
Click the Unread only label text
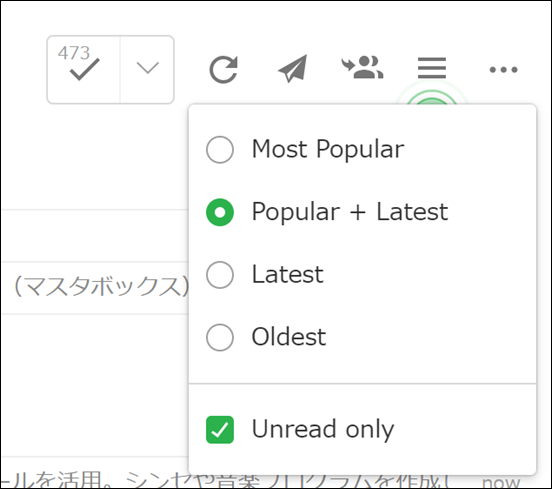click(323, 430)
